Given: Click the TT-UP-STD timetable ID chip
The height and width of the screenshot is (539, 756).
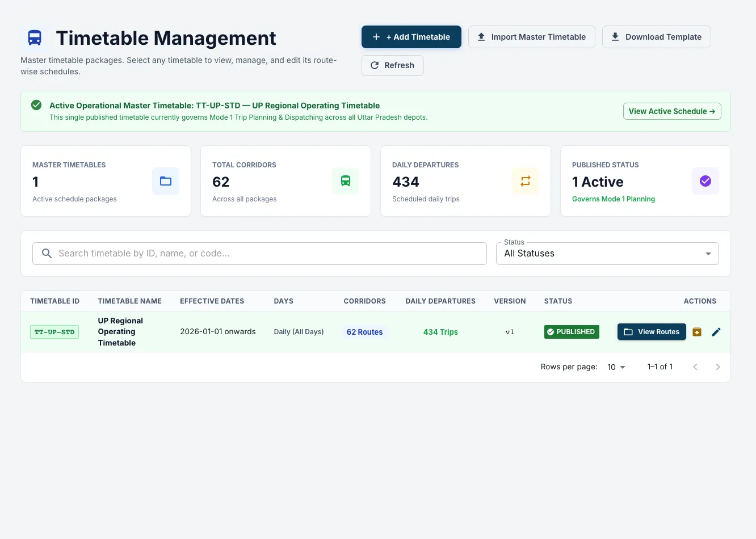Looking at the screenshot, I should (x=54, y=332).
